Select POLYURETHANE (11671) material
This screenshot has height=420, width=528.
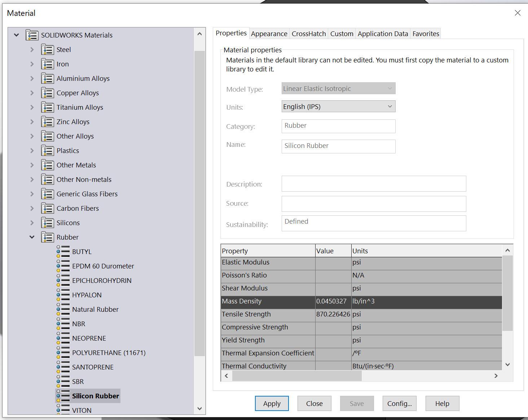tap(109, 353)
